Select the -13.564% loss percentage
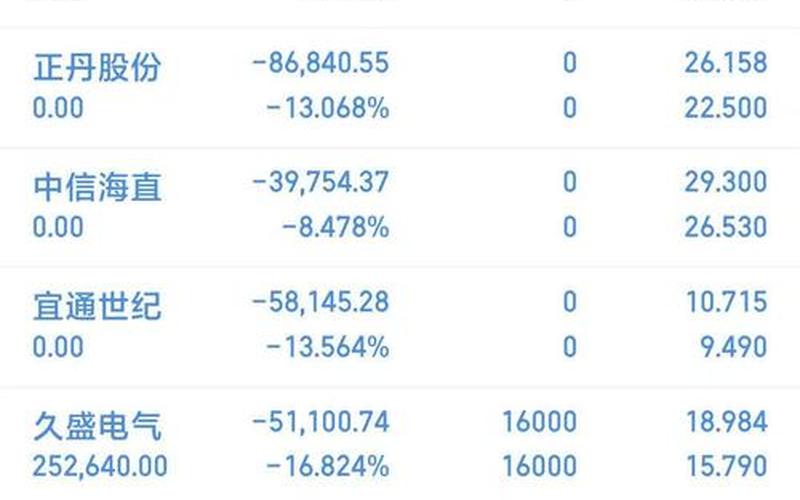The width and height of the screenshot is (800, 500). pyautogui.click(x=327, y=346)
